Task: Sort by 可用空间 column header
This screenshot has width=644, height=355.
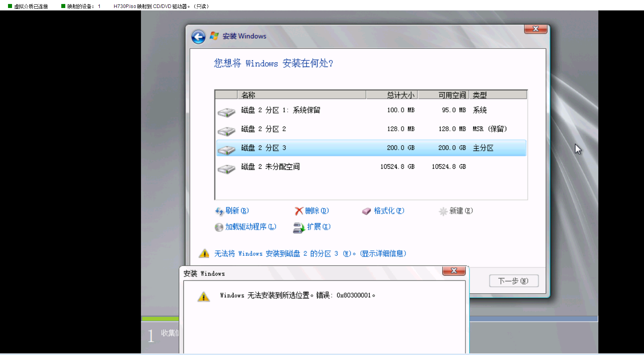Action: tap(443, 95)
